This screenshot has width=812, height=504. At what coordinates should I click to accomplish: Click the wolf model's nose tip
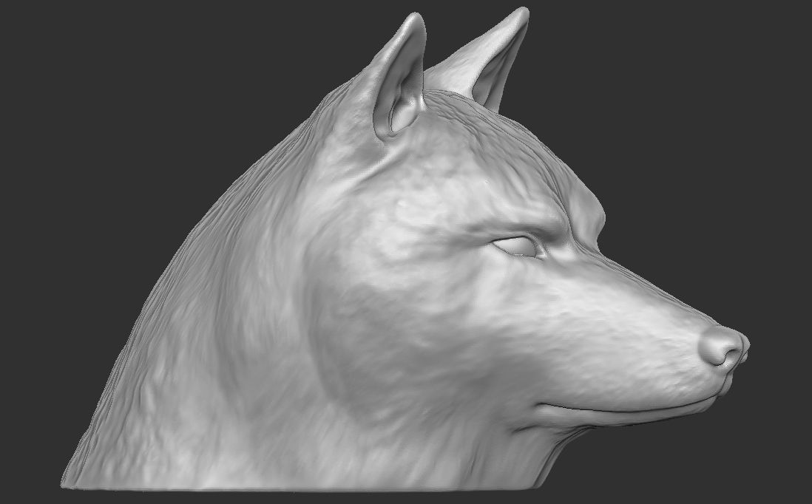(x=723, y=346)
